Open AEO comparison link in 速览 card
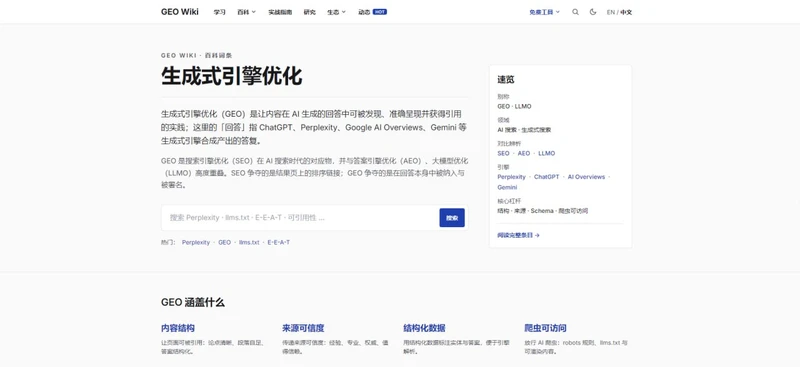This screenshot has height=367, width=800. pos(524,153)
